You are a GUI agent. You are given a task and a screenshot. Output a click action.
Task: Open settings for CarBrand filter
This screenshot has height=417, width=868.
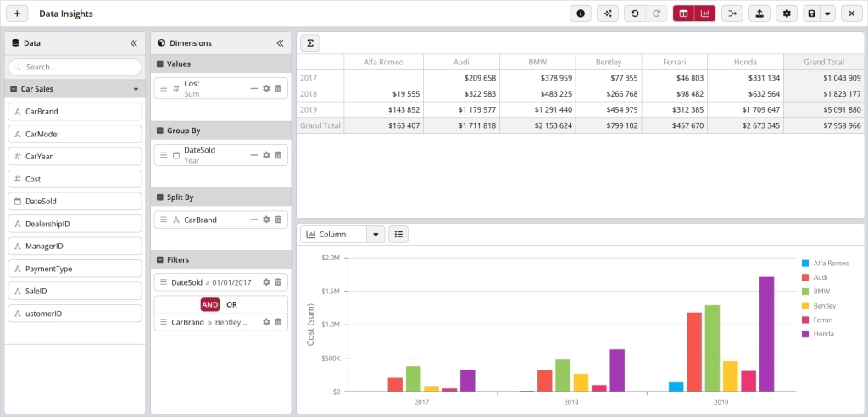pos(266,322)
